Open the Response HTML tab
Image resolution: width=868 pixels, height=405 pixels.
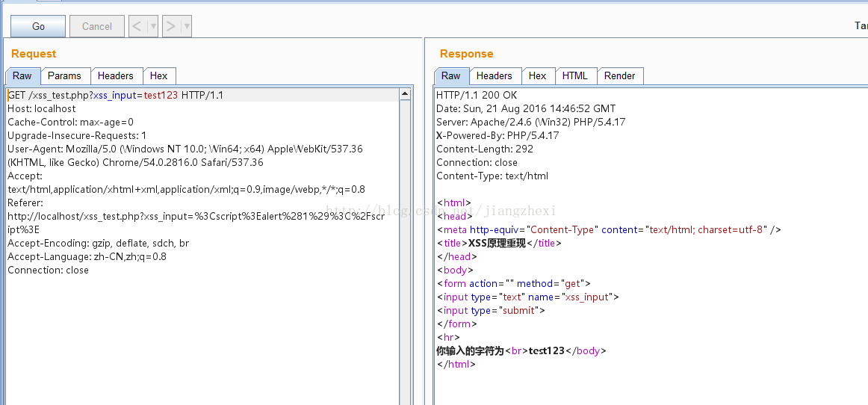tap(575, 76)
